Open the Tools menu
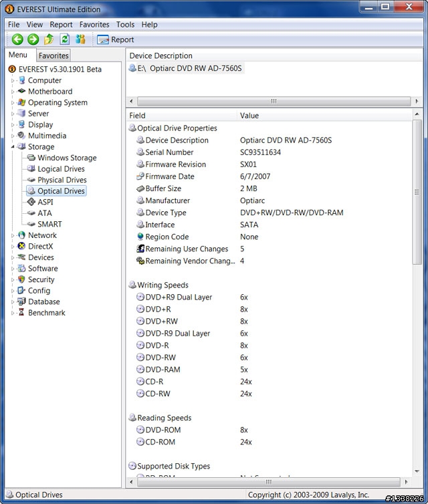Viewport: 428px width, 504px height. tap(125, 25)
